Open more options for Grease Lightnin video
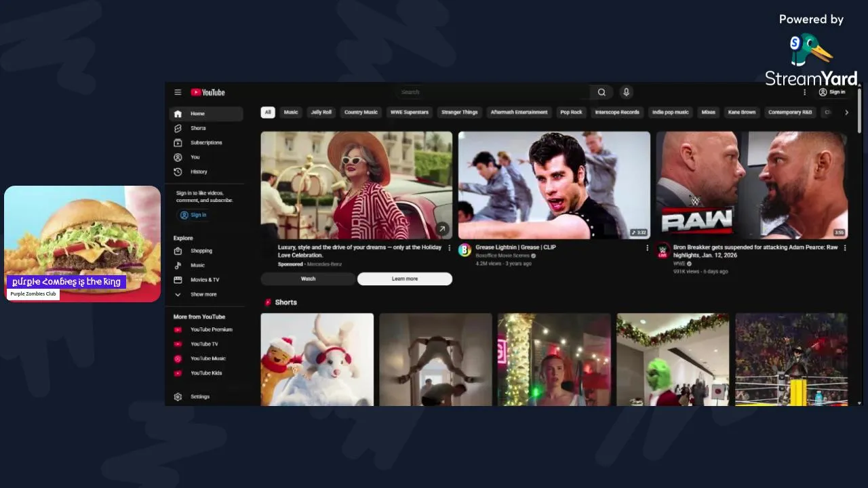The width and height of the screenshot is (868, 488). click(x=647, y=248)
